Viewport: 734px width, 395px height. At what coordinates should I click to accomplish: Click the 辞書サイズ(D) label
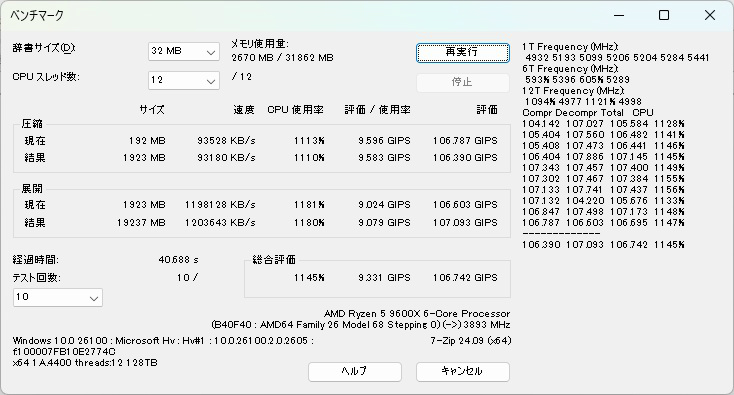[44, 48]
